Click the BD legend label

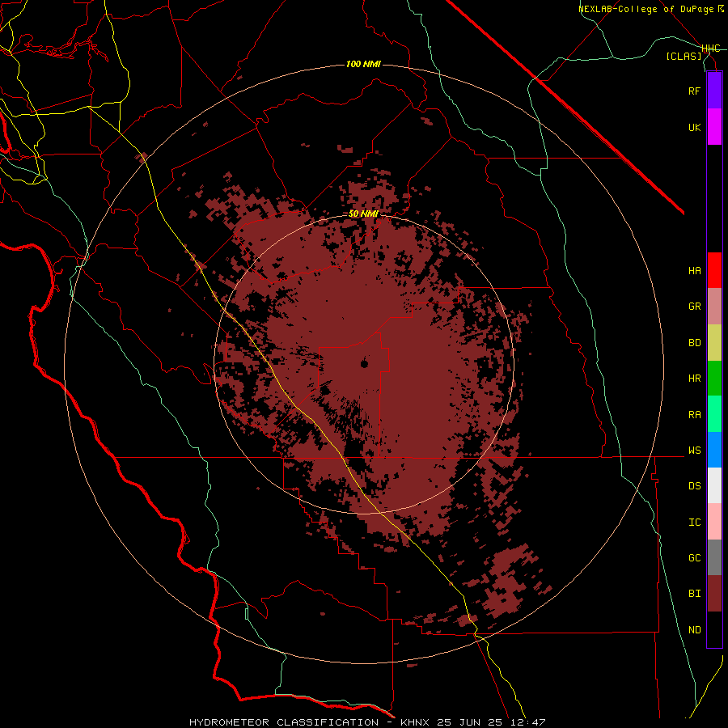pos(694,343)
